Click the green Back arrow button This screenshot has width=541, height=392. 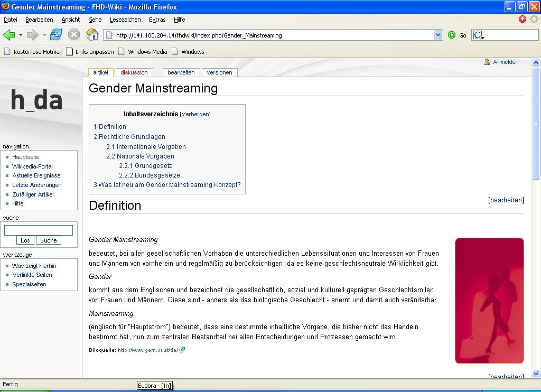pyautogui.click(x=9, y=35)
